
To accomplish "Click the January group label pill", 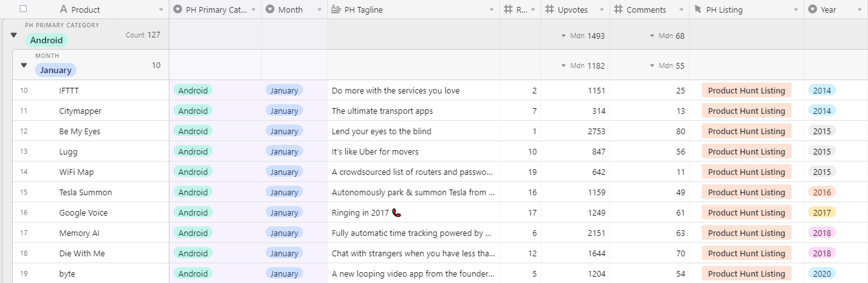I will coord(56,70).
